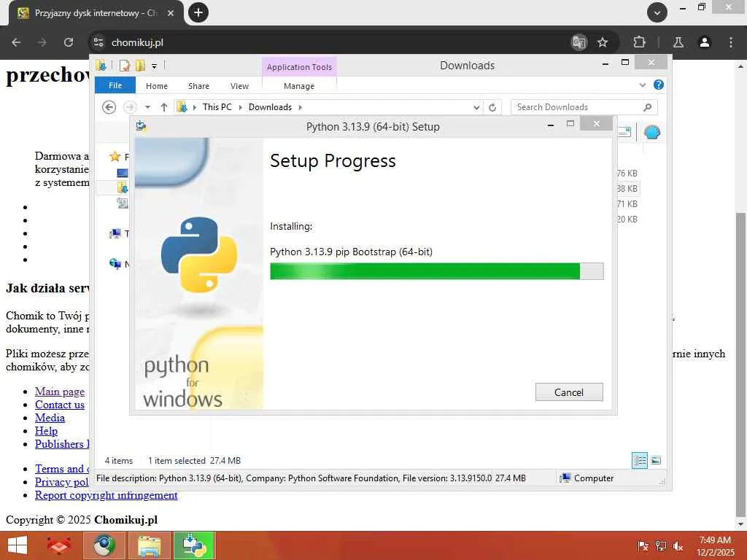Image resolution: width=747 pixels, height=560 pixels.
Task: Cancel the Python setup installation
Action: [x=569, y=392]
